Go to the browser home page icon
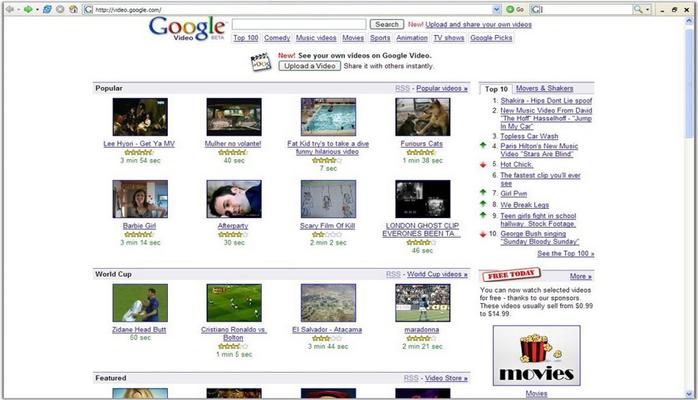698x400 pixels. [73, 9]
